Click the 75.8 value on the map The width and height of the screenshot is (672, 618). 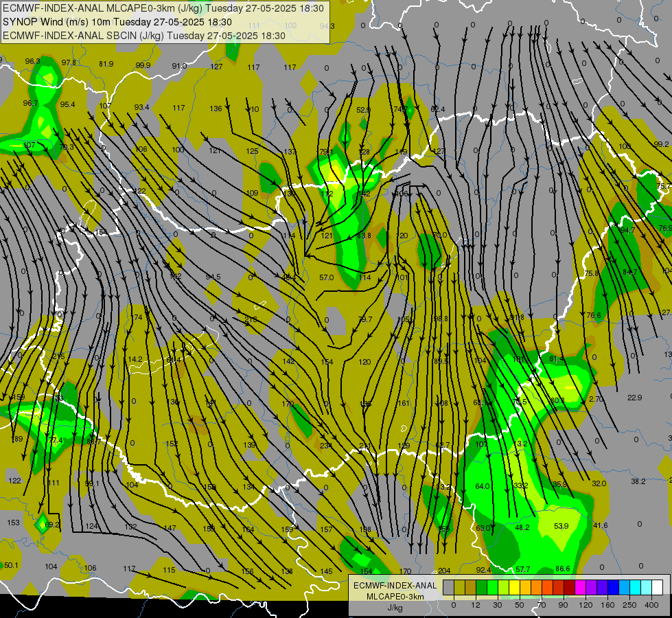tap(592, 273)
